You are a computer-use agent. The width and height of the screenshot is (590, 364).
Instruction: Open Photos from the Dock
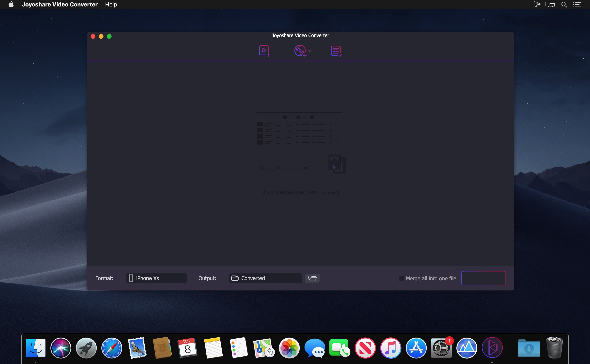coord(289,348)
